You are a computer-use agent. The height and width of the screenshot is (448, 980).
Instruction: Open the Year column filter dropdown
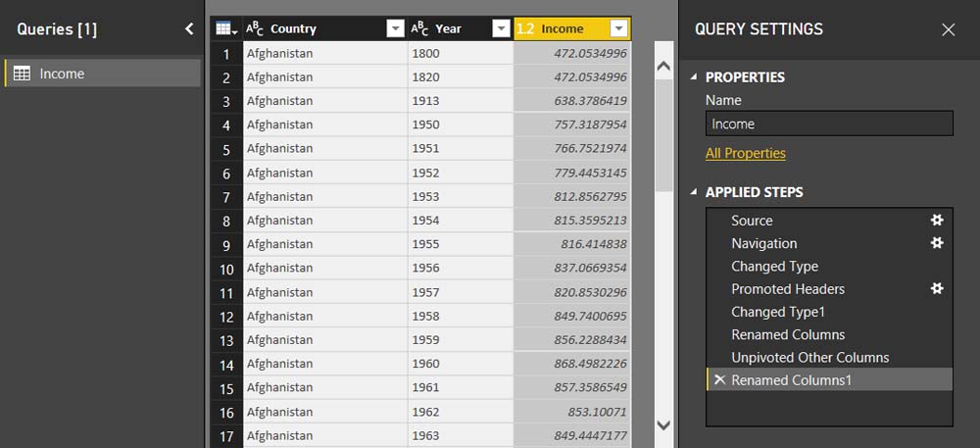click(501, 28)
